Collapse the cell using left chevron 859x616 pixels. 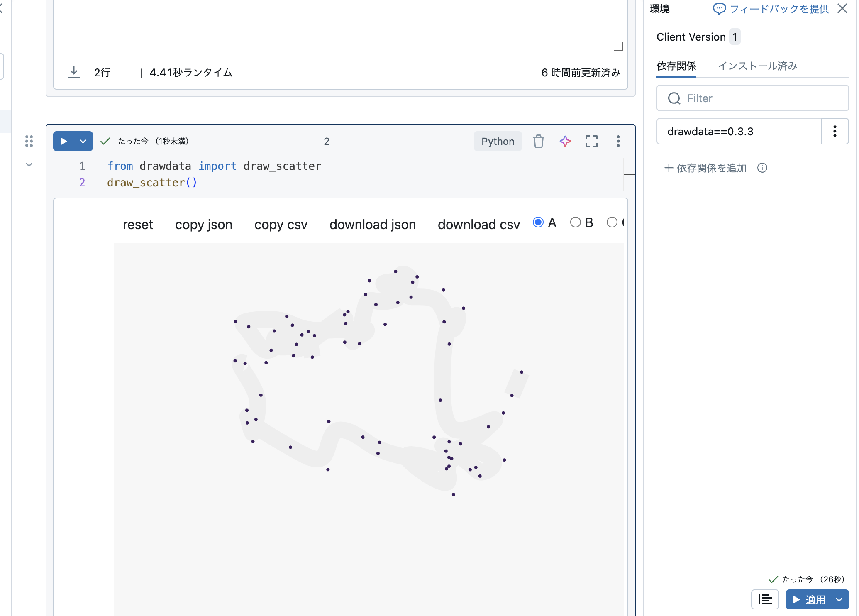point(29,165)
